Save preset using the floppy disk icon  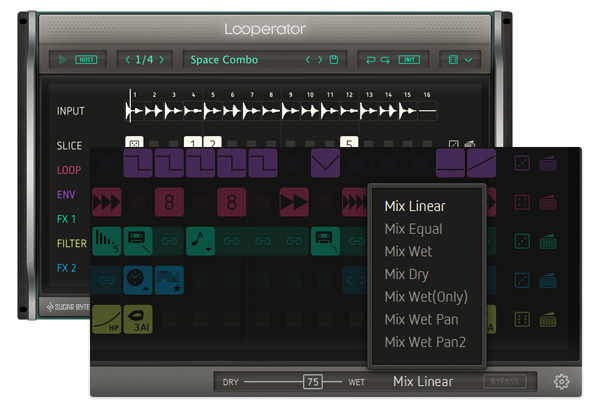[x=334, y=60]
